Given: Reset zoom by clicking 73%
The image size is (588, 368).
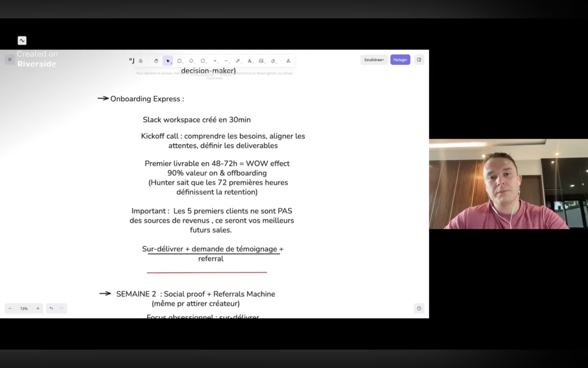Looking at the screenshot, I should [24, 309].
